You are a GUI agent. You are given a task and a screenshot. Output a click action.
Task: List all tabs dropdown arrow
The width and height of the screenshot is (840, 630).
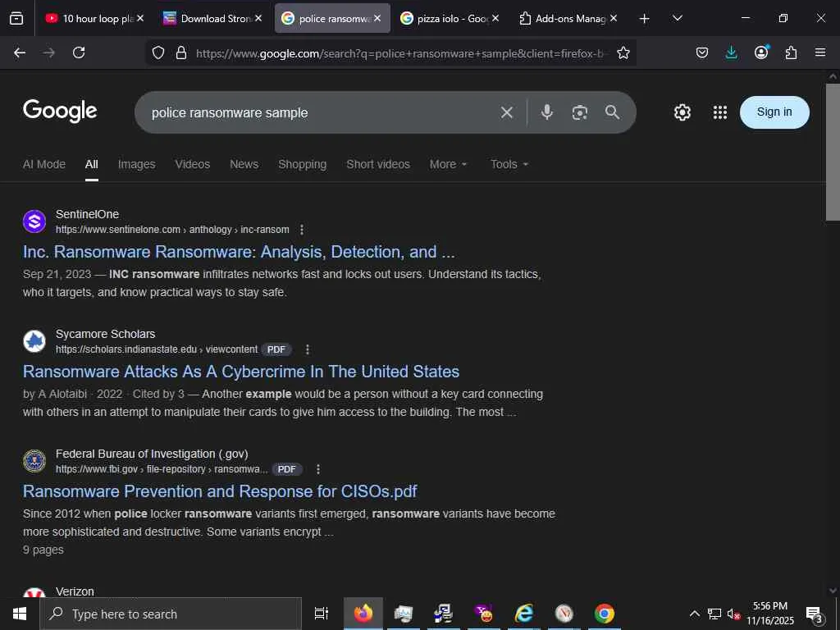click(x=677, y=18)
